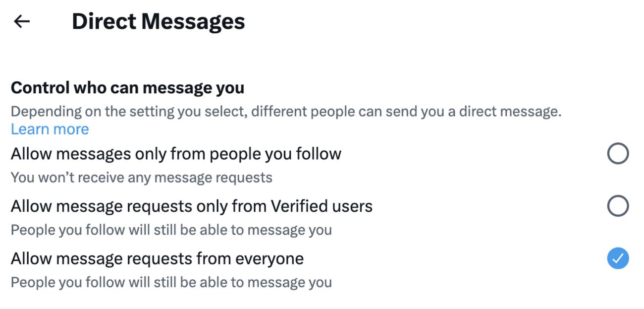This screenshot has width=644, height=309.
Task: Click the people you follow option label
Action: (176, 154)
